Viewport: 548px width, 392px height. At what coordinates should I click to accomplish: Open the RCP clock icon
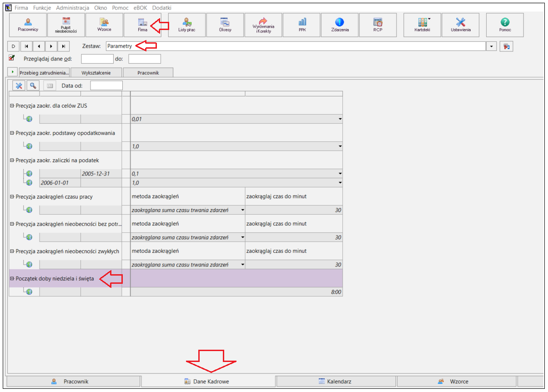tap(378, 21)
